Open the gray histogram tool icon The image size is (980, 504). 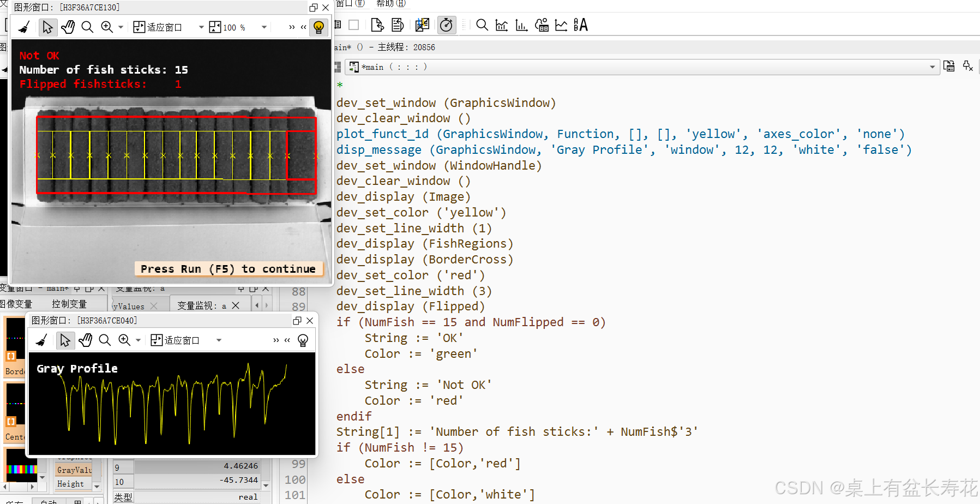(502, 25)
